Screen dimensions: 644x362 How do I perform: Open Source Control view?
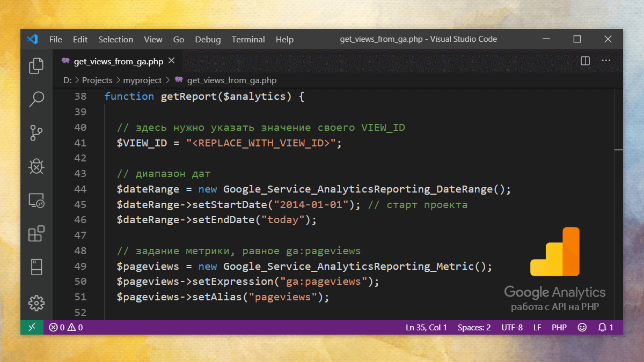point(36,132)
